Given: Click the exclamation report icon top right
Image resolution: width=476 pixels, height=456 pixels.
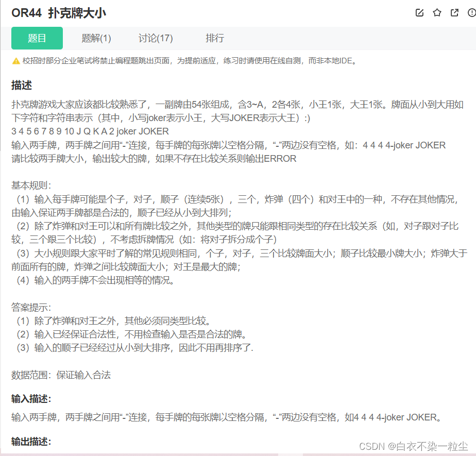Looking at the screenshot, I should [x=472, y=13].
